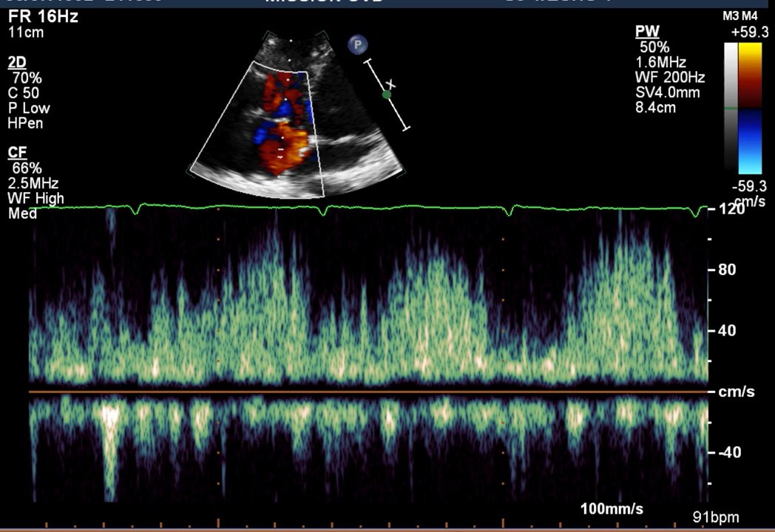This screenshot has height=532, width=775.
Task: Click the "-40" velocity scale label
Action: [730, 452]
